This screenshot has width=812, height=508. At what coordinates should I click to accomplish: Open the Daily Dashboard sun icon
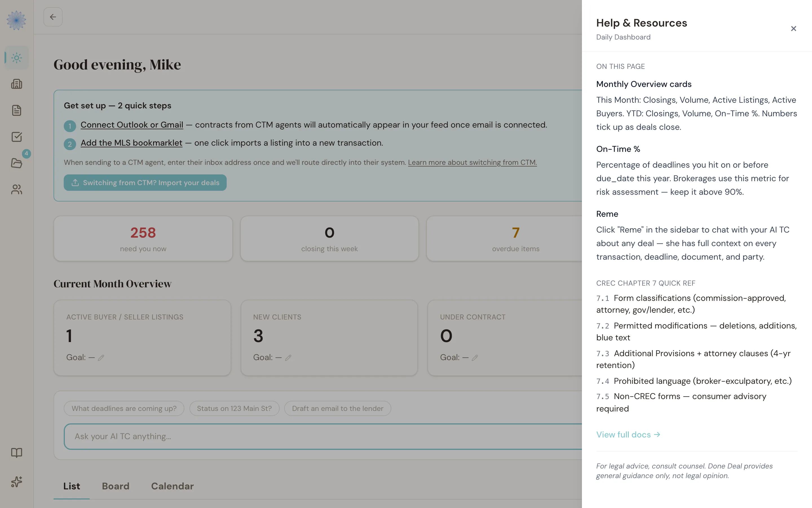16,58
